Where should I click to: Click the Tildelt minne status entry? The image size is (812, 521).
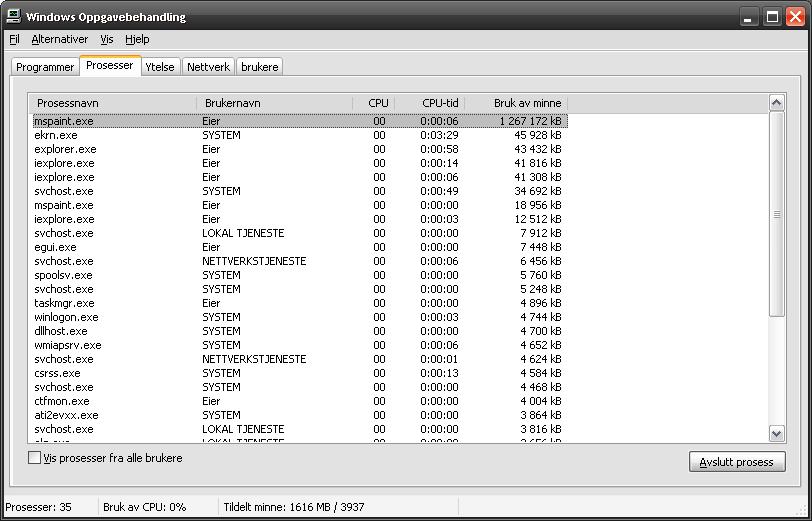coord(294,507)
